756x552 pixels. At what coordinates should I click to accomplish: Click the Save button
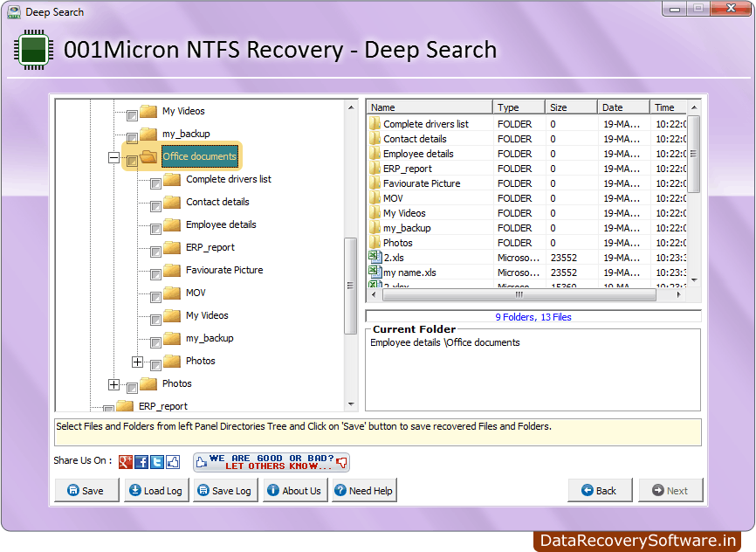[x=86, y=490]
